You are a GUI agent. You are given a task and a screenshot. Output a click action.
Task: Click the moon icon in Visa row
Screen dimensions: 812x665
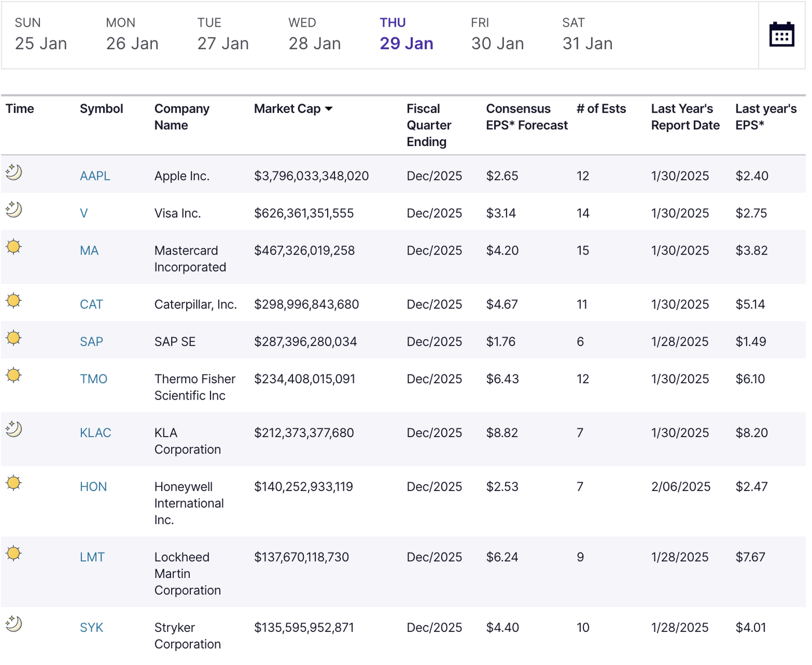click(x=14, y=209)
